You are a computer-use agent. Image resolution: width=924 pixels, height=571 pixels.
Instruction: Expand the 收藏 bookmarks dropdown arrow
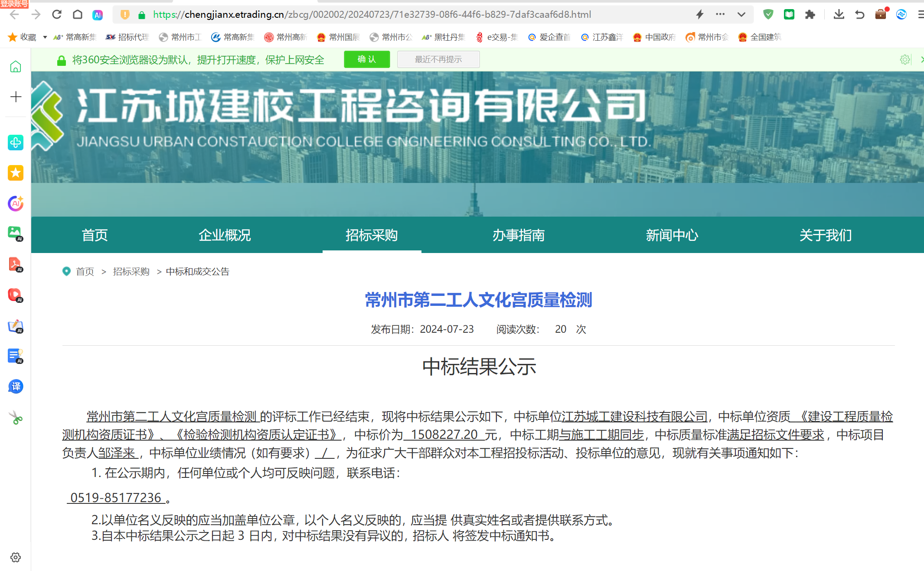pos(45,37)
